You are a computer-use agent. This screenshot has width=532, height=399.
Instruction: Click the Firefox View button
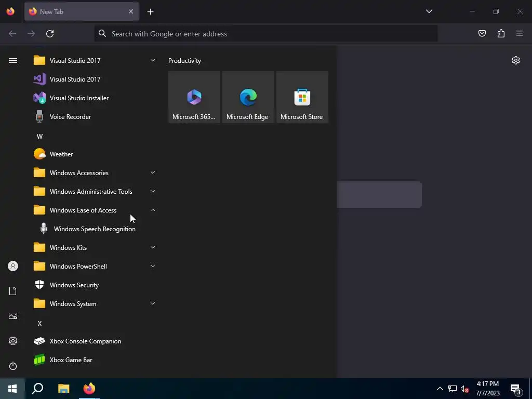point(10,11)
